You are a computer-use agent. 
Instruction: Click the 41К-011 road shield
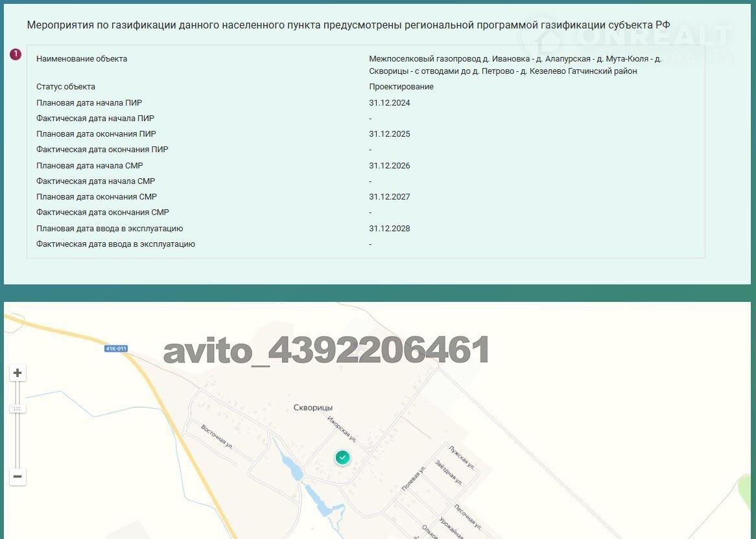pyautogui.click(x=116, y=349)
